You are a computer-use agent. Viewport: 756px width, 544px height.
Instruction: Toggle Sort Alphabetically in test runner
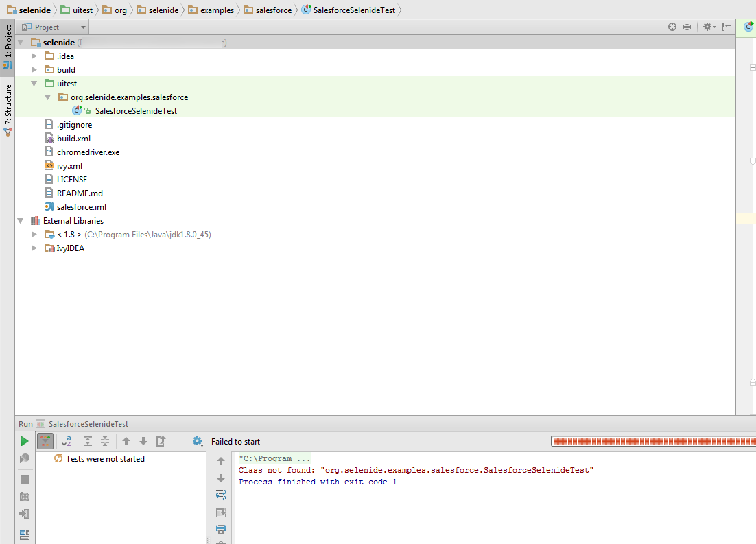(x=67, y=441)
